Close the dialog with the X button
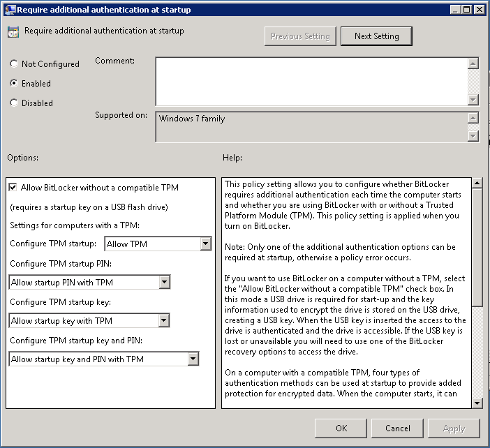Screen dimensions: 490x448 [479, 10]
